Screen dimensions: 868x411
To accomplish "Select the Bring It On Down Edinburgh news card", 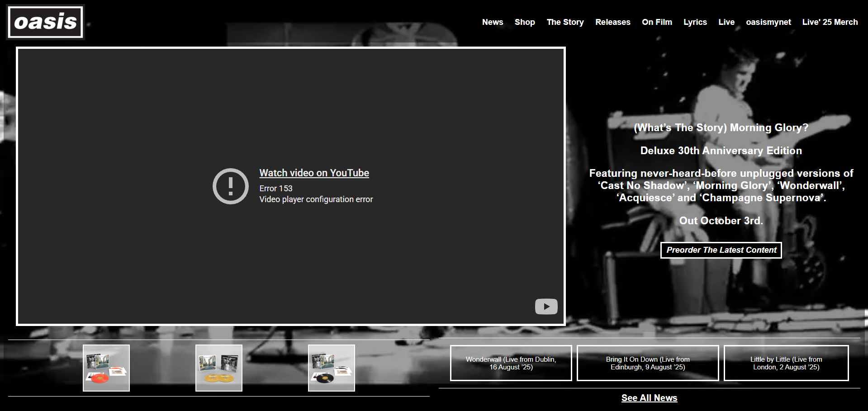I will 648,363.
